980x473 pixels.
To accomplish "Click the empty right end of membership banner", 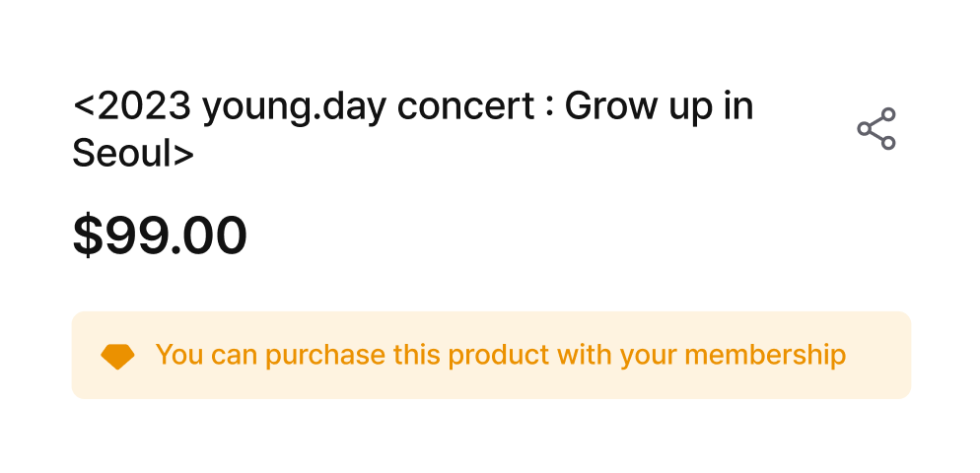I will tap(878, 355).
